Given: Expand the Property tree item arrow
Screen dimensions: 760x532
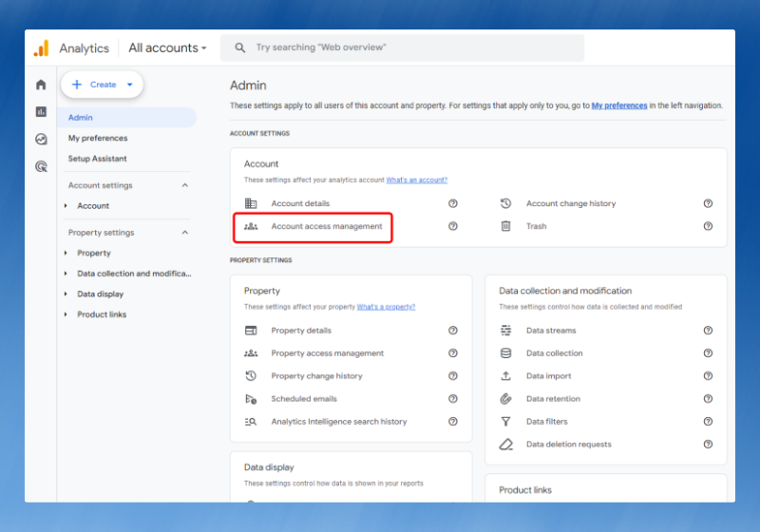Looking at the screenshot, I should (x=66, y=253).
